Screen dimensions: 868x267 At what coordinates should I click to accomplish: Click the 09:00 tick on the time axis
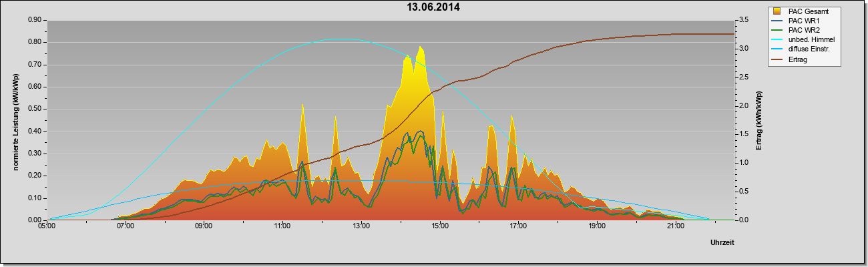204,227
